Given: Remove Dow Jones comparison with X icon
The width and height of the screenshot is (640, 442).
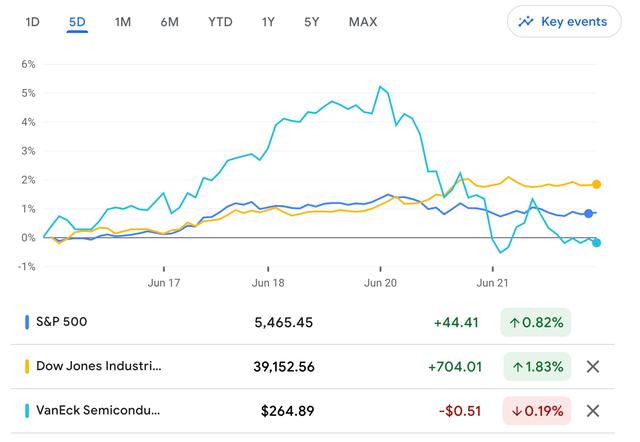Looking at the screenshot, I should (592, 367).
